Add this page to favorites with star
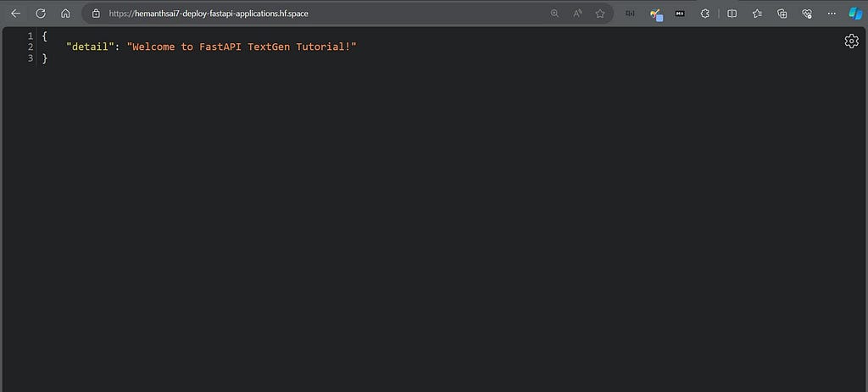The height and width of the screenshot is (392, 868). tap(600, 14)
